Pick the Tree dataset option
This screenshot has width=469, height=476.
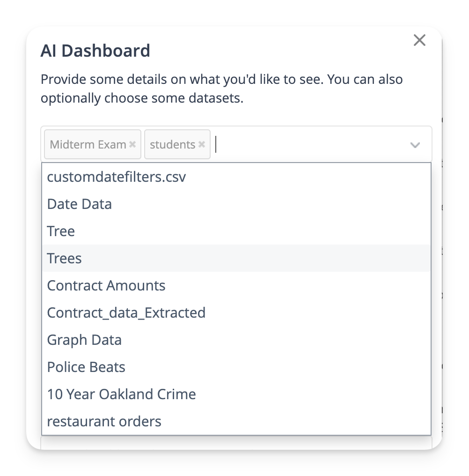pyautogui.click(x=61, y=231)
